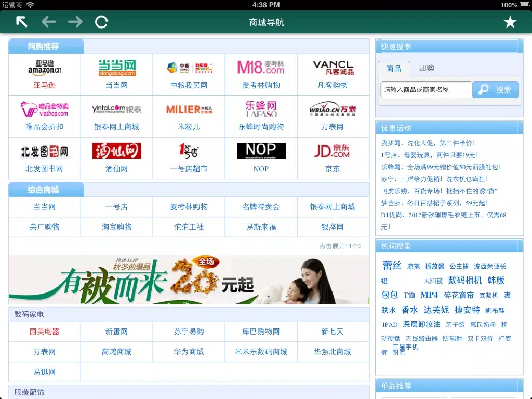Viewport: 532px width, 399px height.
Task: Open the VANCL logo
Action: 333,68
